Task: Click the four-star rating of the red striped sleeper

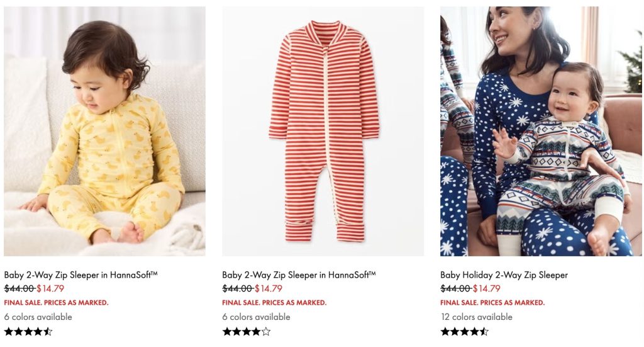Action: coord(247,331)
